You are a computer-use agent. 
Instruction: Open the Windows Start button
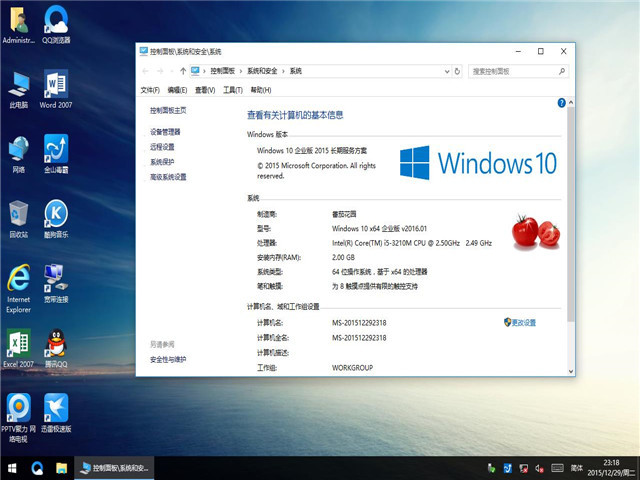click(x=12, y=468)
